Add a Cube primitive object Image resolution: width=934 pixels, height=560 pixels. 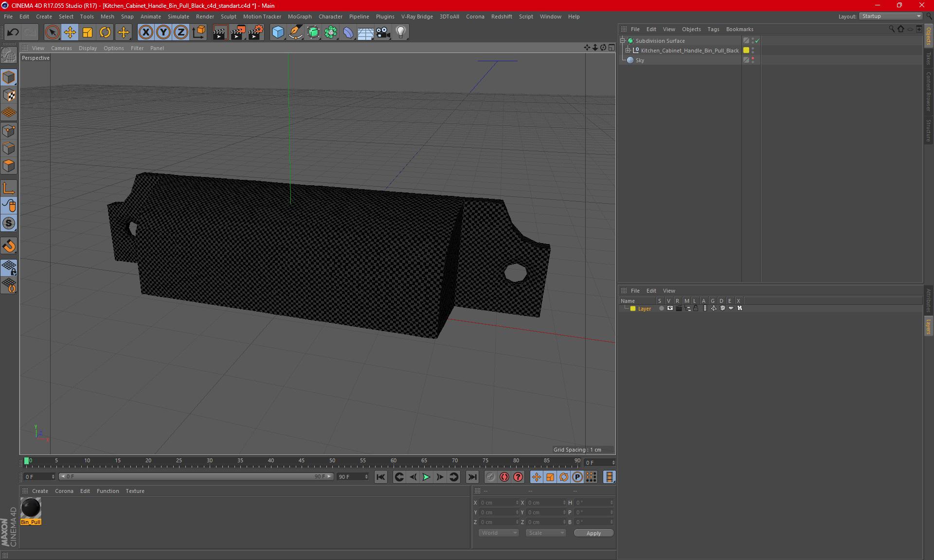[278, 32]
